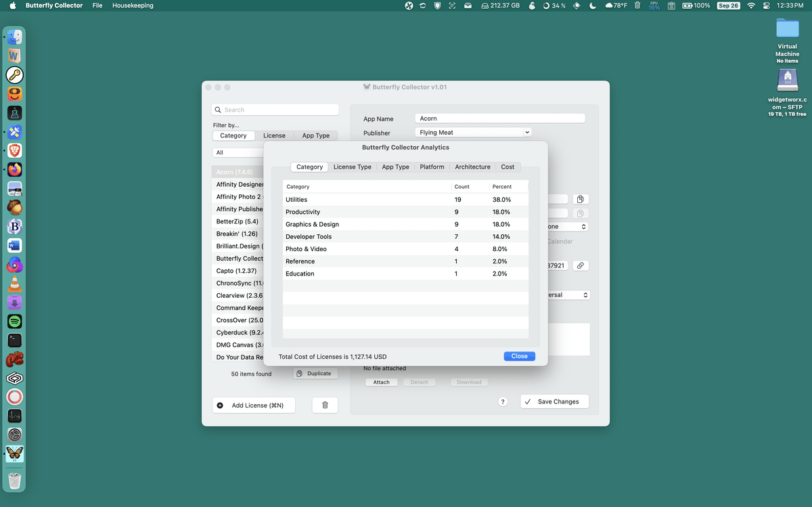812x507 pixels.
Task: Open the File menu
Action: [x=97, y=5]
